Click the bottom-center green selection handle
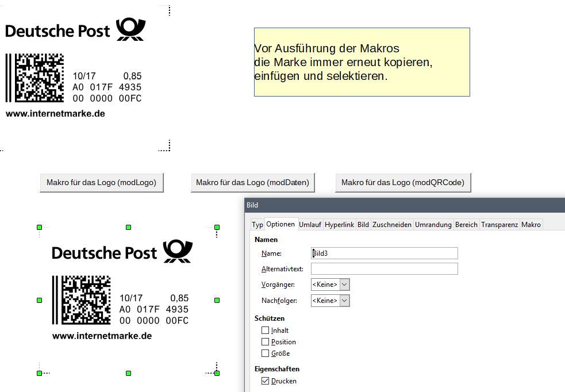This screenshot has height=392, width=565. pyautogui.click(x=128, y=373)
